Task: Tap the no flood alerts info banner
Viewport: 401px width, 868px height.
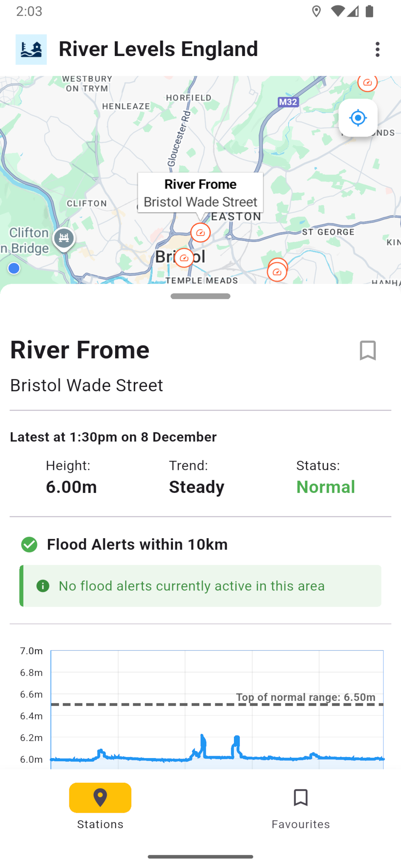Action: point(200,586)
